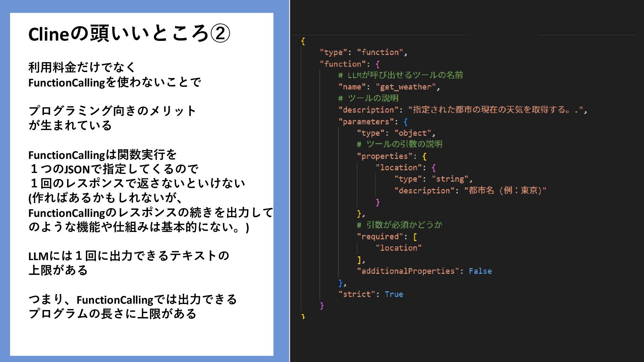Click the array entry '"location"' under required
The height and width of the screenshot is (362, 644).
point(399,248)
